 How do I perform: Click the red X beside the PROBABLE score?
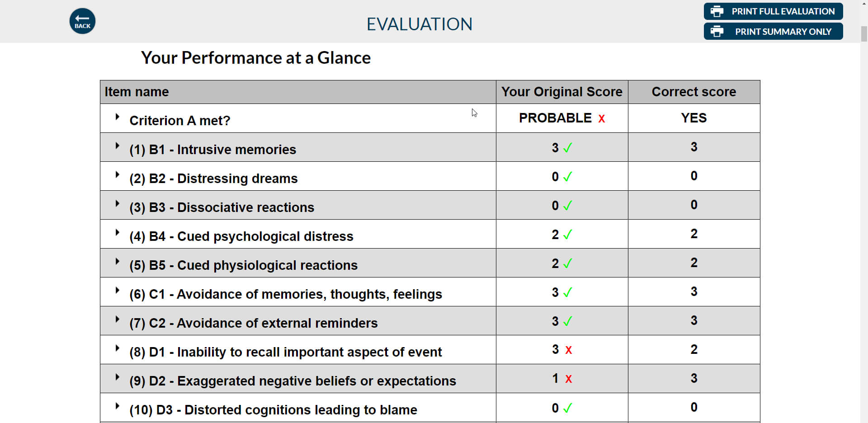(x=602, y=118)
